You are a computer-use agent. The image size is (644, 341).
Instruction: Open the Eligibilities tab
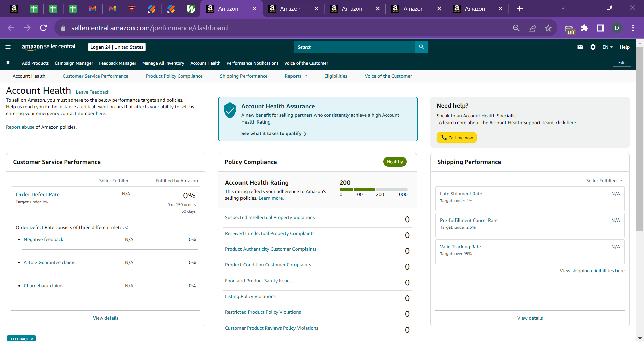pos(336,76)
